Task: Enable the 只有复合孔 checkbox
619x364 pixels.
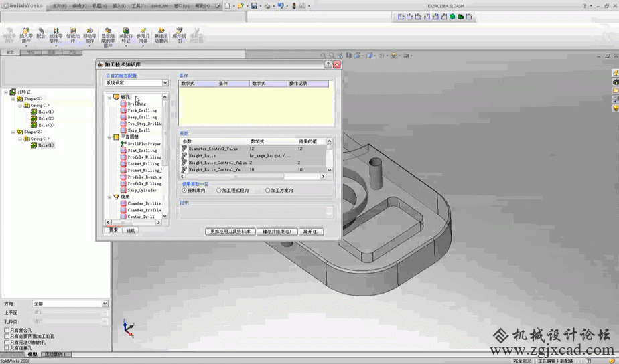Action: point(7,330)
